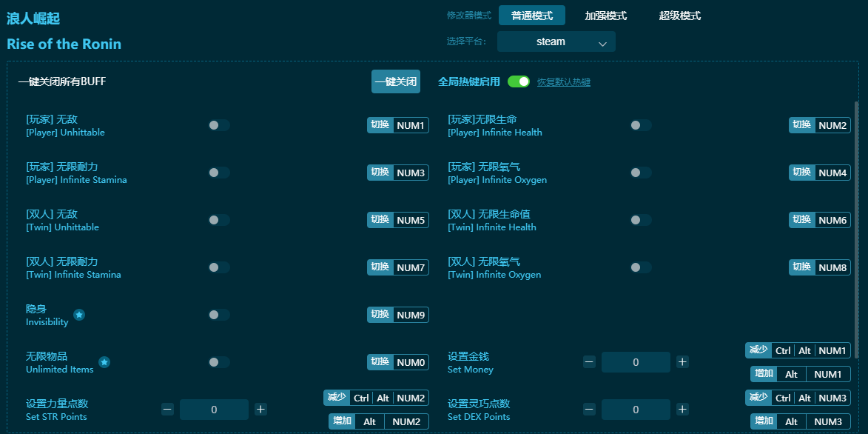Click the 恢复默认热键 link
This screenshot has width=868, height=434.
tap(565, 81)
